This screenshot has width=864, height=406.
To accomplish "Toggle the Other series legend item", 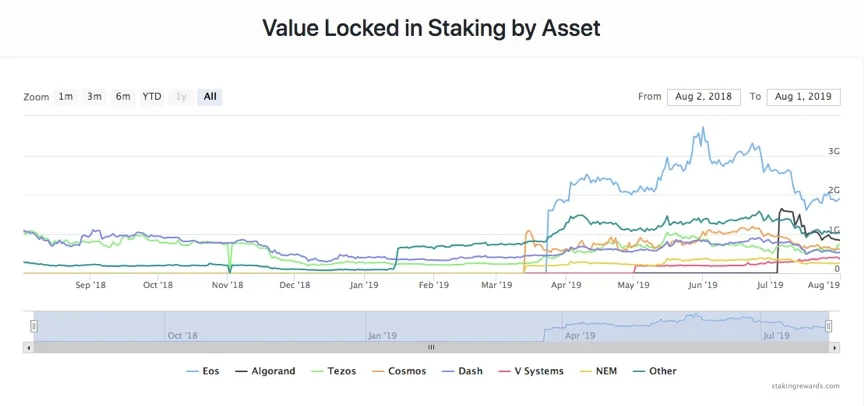I will (654, 371).
